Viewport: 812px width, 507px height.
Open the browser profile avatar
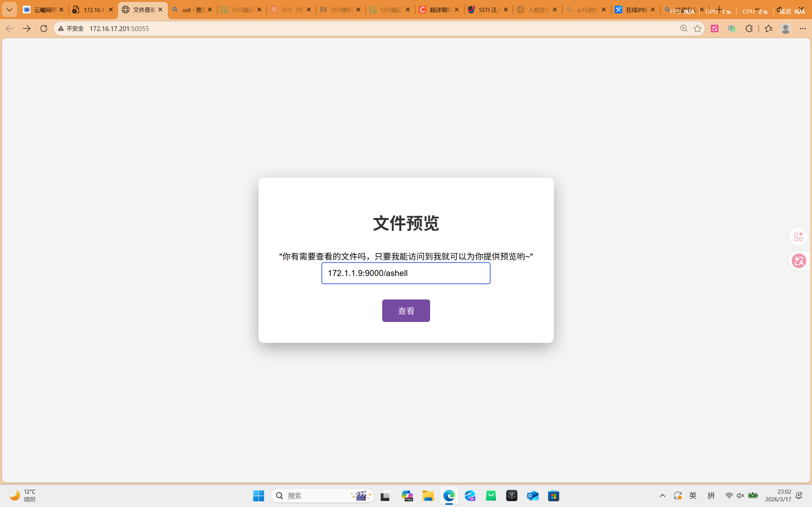click(785, 29)
